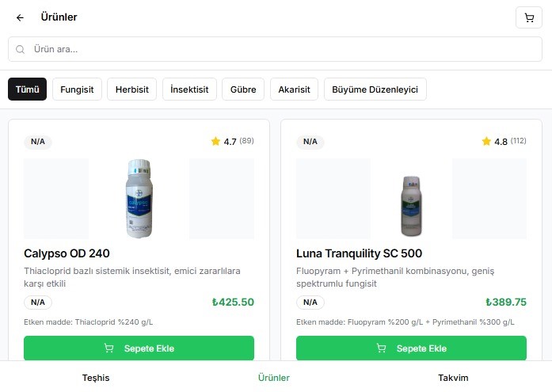Open the Takvim tab
Viewport: 552px width, 392px height.
(x=453, y=378)
